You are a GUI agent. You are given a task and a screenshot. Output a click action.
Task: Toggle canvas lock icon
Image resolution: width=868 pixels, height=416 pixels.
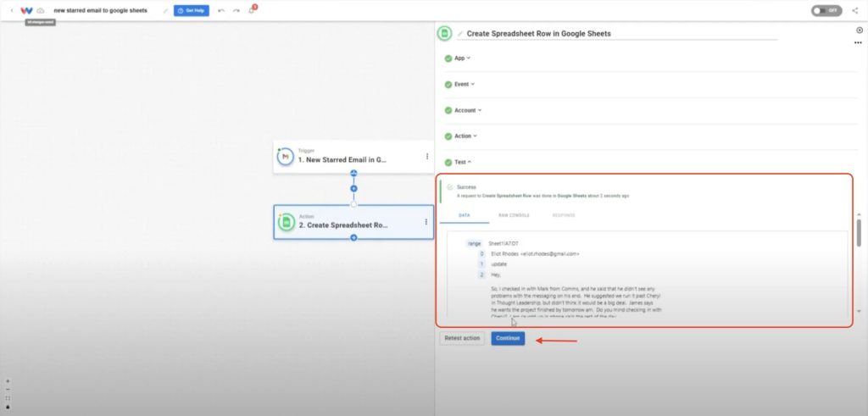click(8, 407)
